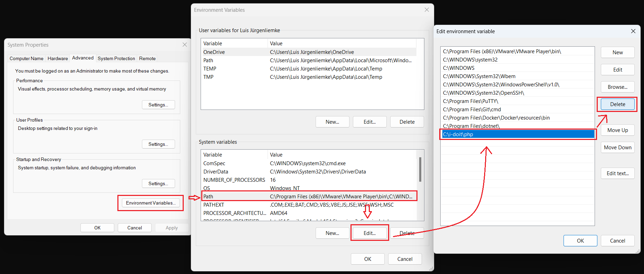Select the PROCESSOR_ARCHITECTURE system variable
This screenshot has height=274, width=644.
[x=309, y=213]
